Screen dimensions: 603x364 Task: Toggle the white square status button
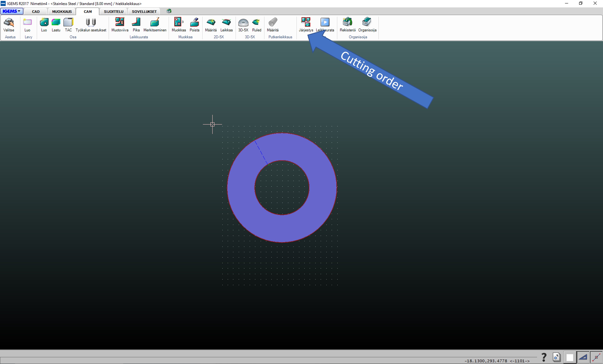click(570, 357)
